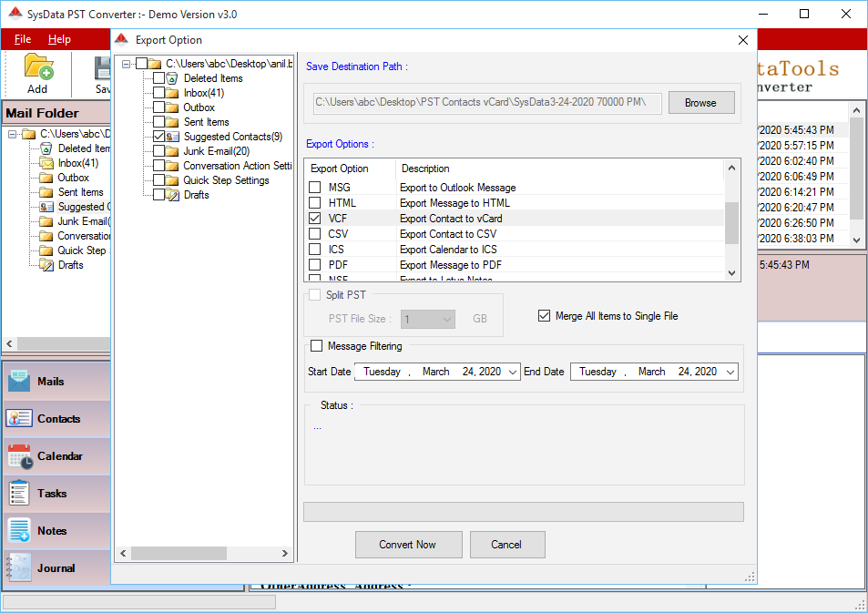Viewport: 868px width, 613px height.
Task: Open the Journal section
Action: (x=57, y=567)
